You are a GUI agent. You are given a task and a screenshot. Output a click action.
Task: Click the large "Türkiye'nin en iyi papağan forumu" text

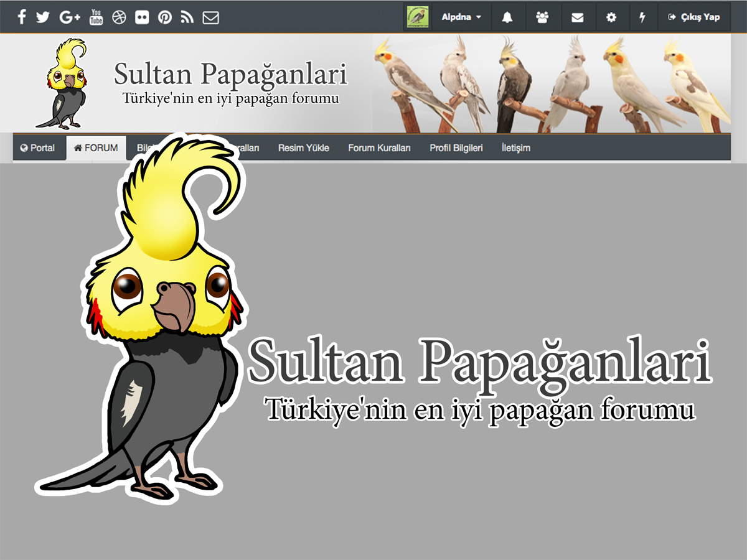480,410
